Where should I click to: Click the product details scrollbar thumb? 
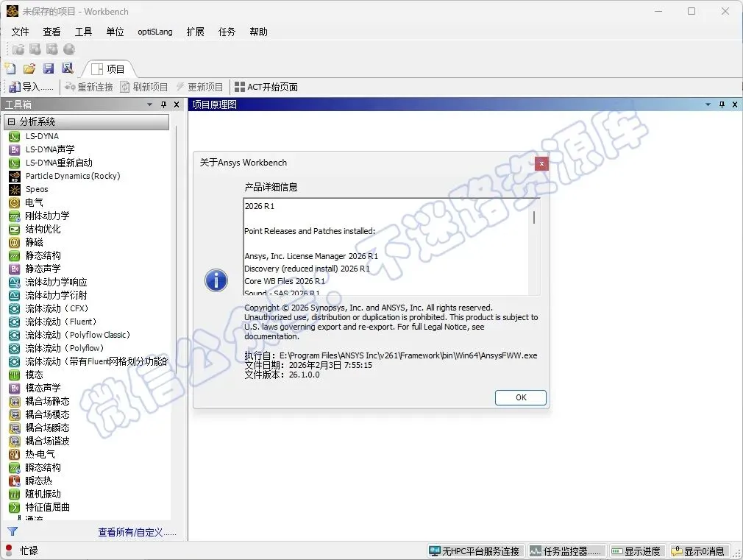(x=534, y=218)
